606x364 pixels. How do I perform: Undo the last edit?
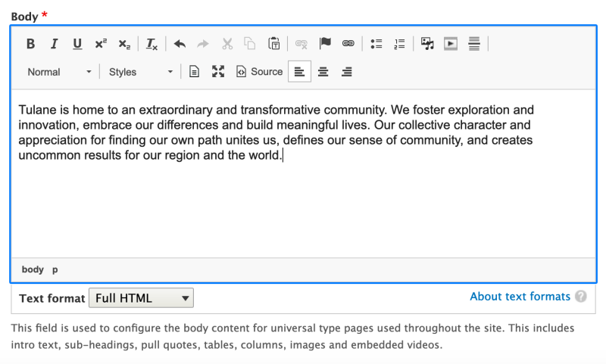click(x=180, y=44)
